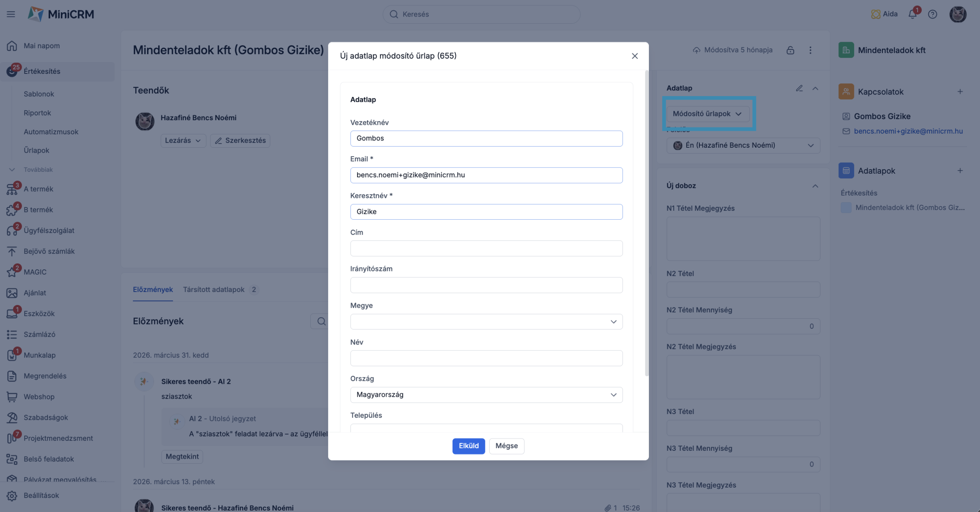The width and height of the screenshot is (980, 512).
Task: Click the pencil edit icon in Adatlap panel
Action: [x=799, y=88]
